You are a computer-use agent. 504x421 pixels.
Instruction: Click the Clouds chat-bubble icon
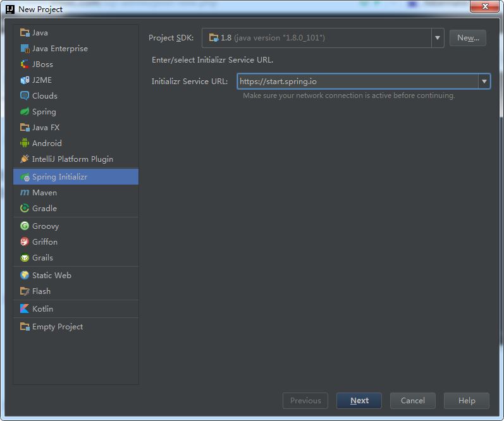tap(25, 95)
